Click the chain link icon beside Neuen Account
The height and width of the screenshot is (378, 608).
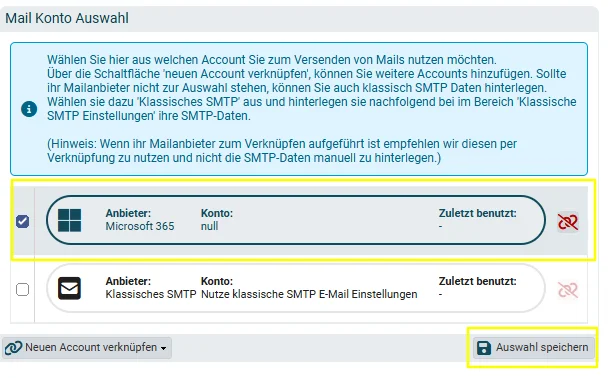pyautogui.click(x=13, y=348)
